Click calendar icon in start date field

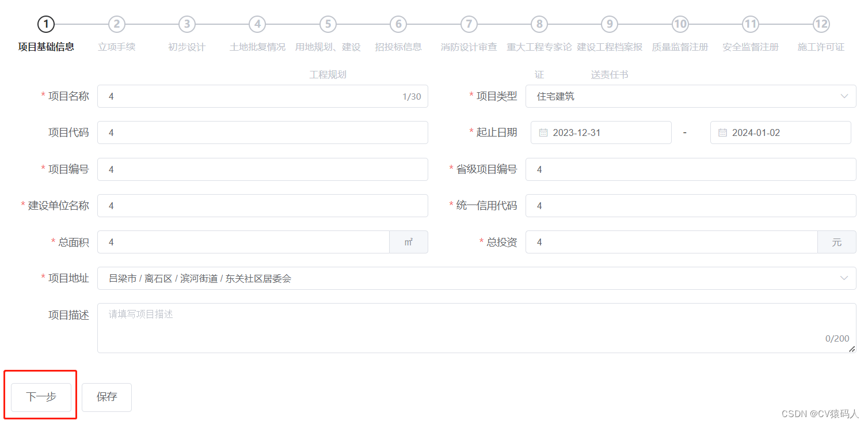(543, 132)
